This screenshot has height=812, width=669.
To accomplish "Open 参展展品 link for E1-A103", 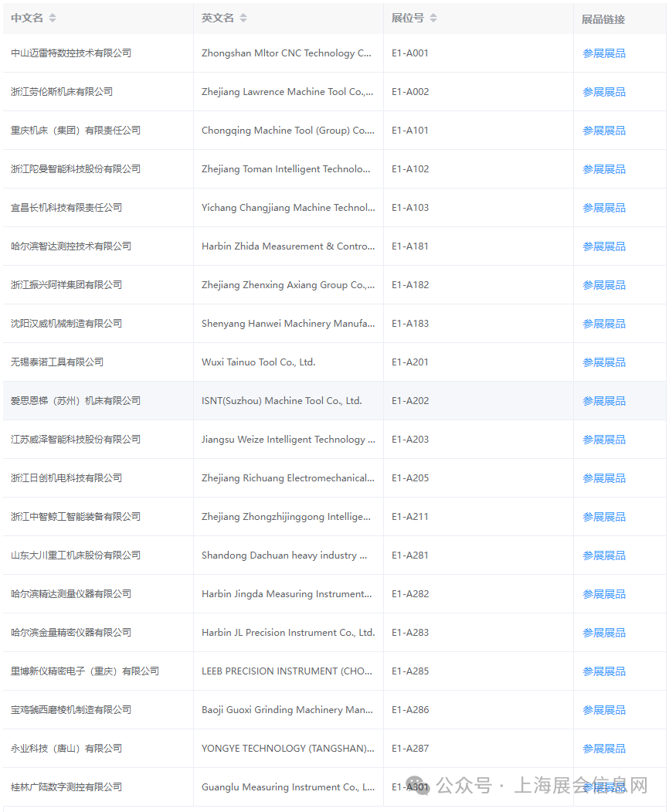I will pyautogui.click(x=604, y=208).
